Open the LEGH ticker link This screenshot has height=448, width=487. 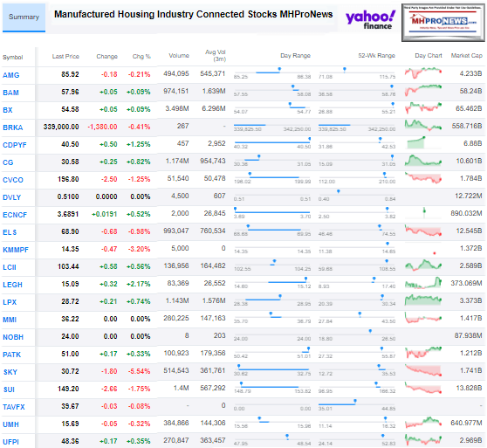tap(12, 285)
